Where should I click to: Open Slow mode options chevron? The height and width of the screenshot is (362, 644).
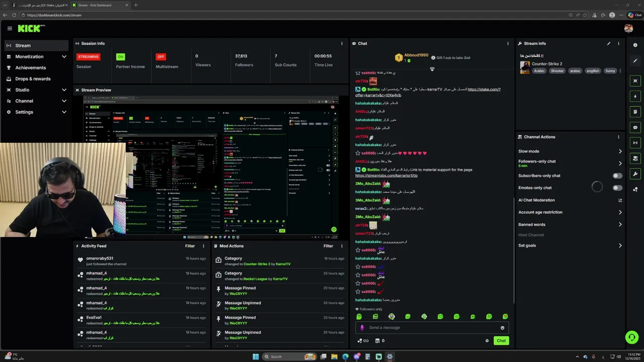coord(620,151)
